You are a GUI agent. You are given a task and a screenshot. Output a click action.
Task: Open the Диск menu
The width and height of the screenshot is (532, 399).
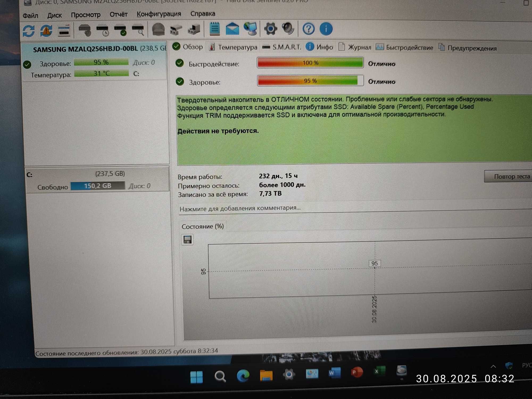(x=55, y=15)
